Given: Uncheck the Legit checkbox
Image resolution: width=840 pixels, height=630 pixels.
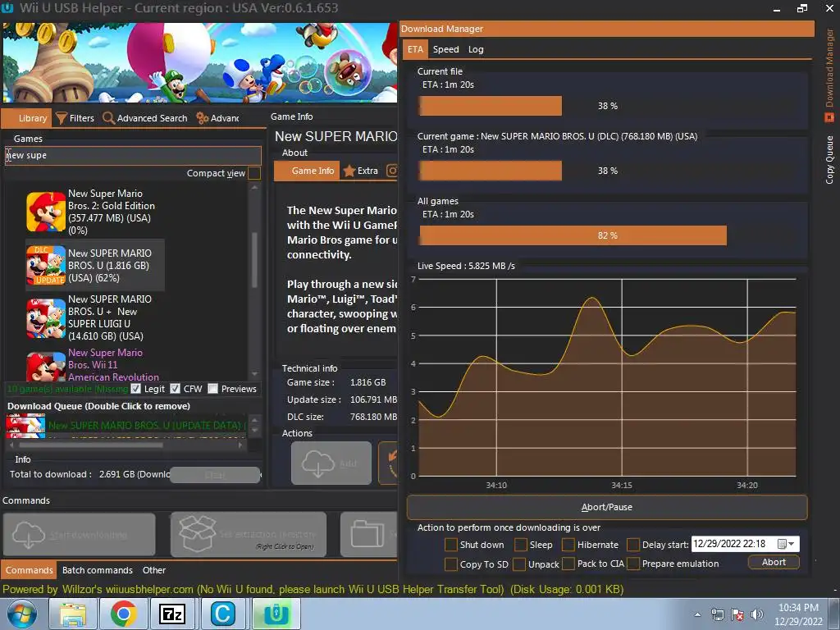Looking at the screenshot, I should [136, 389].
